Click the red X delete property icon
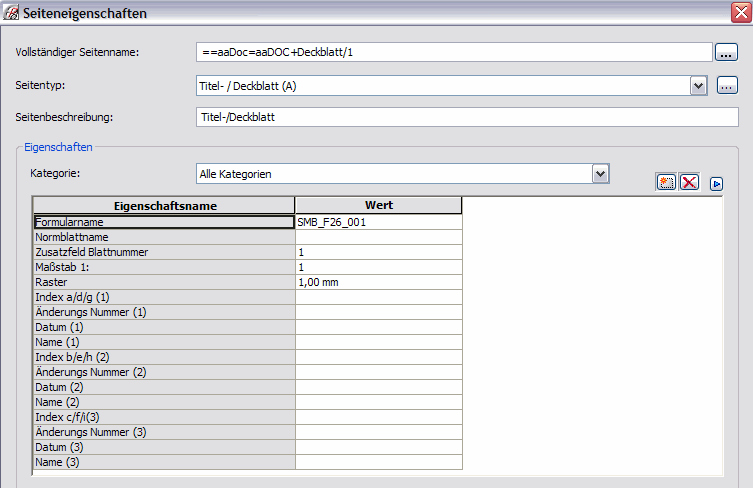Screen dimensions: 753x488 click(690, 182)
